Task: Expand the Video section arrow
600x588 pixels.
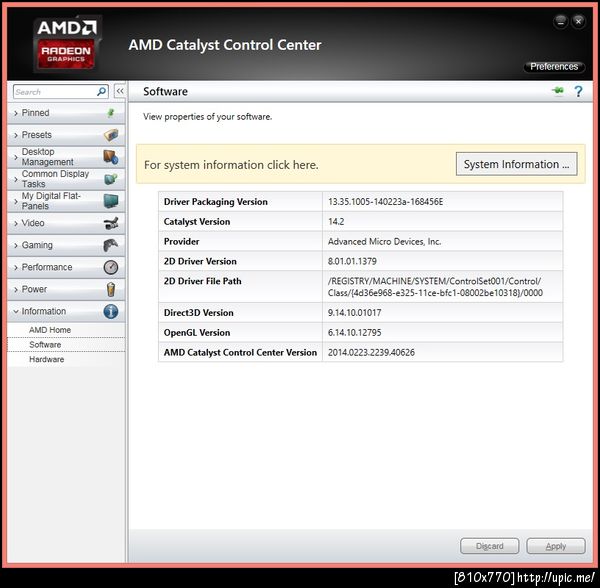Action: (x=16, y=223)
